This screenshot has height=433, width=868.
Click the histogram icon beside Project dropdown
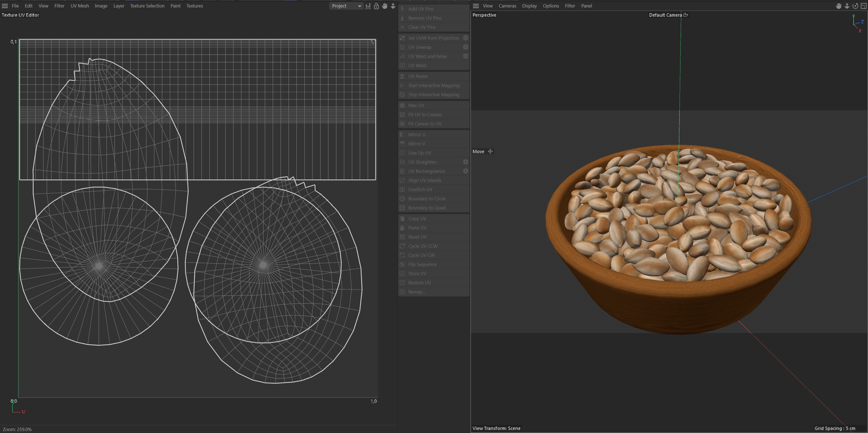[x=368, y=6]
